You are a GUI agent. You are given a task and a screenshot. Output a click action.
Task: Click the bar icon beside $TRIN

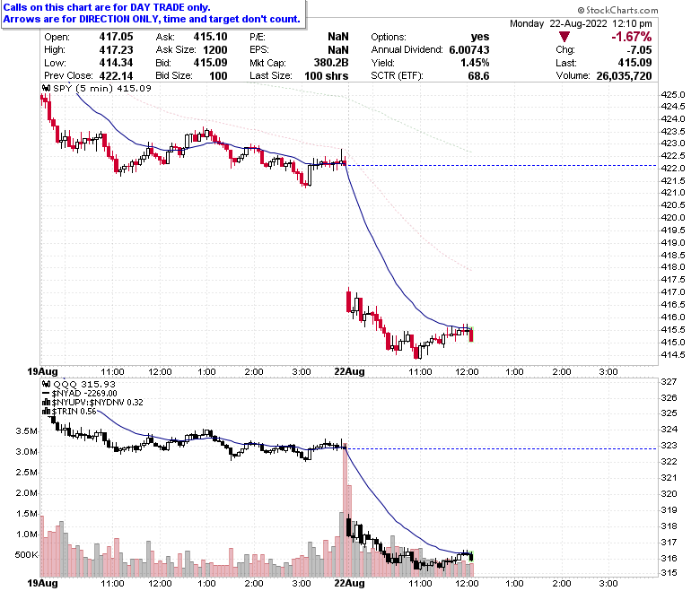46,412
